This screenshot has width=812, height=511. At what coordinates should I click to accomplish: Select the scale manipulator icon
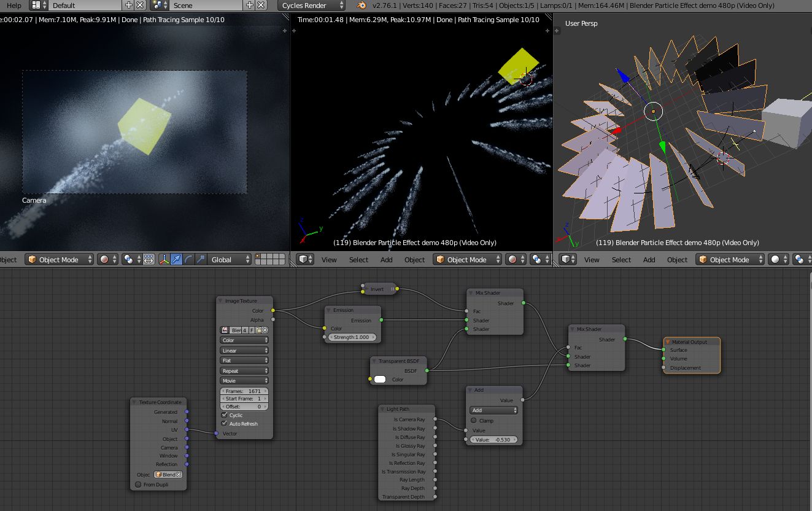coord(200,260)
